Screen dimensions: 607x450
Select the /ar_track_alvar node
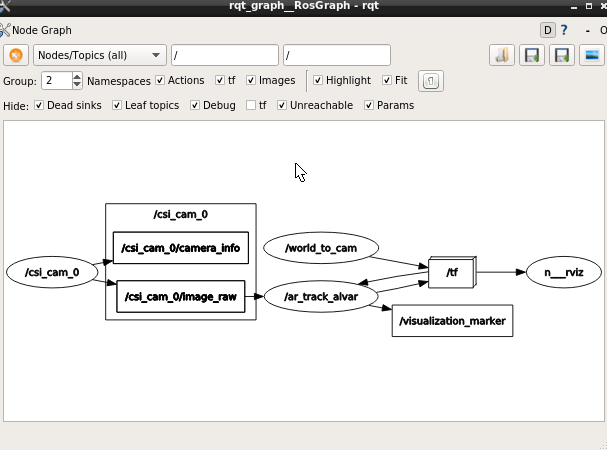pos(320,297)
